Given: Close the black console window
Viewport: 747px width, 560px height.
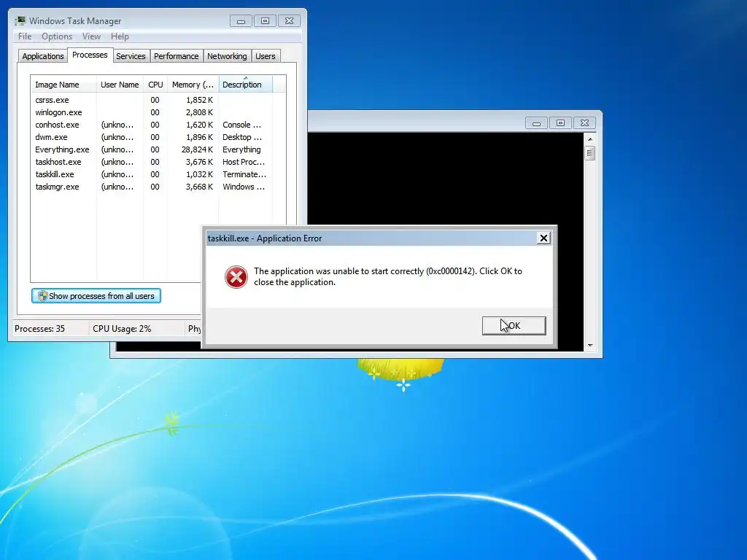Looking at the screenshot, I should tap(584, 123).
